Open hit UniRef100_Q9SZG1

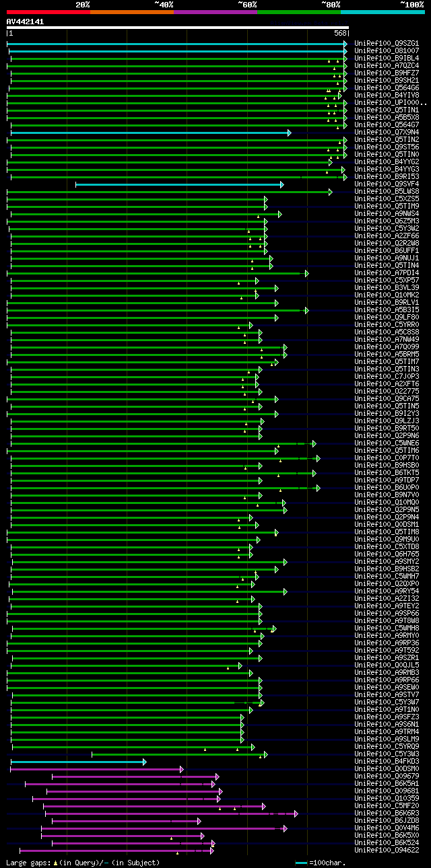pos(387,43)
